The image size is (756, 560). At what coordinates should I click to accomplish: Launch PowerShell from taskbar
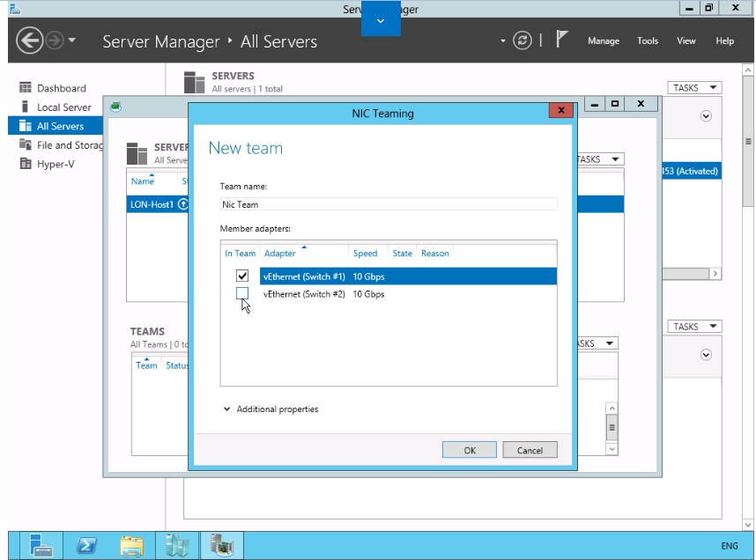[x=86, y=546]
